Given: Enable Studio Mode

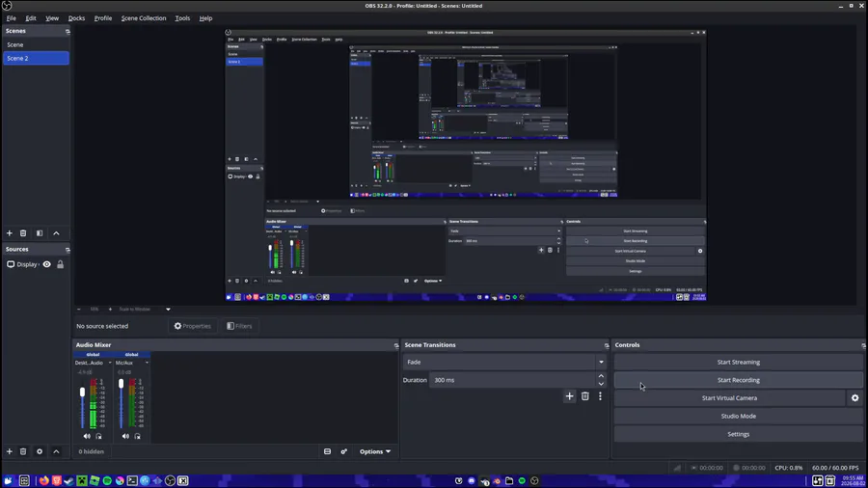Looking at the screenshot, I should tap(738, 416).
